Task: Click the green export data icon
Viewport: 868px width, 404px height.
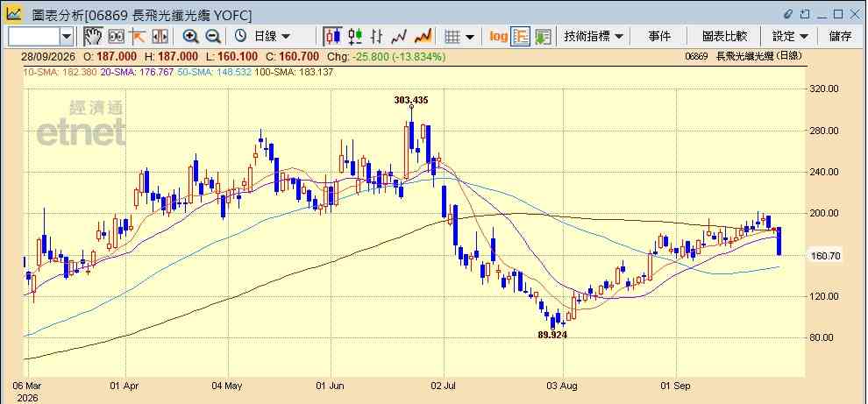Action: point(543,37)
